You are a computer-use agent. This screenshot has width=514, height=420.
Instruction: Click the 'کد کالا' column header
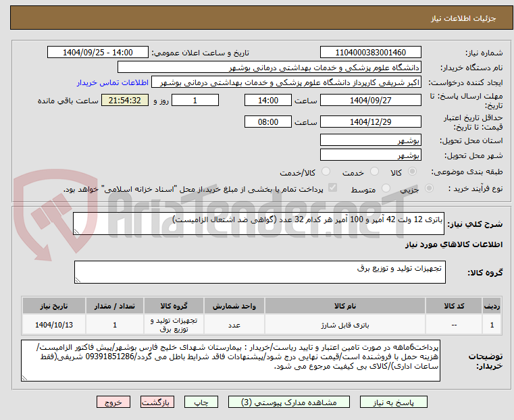click(x=454, y=306)
